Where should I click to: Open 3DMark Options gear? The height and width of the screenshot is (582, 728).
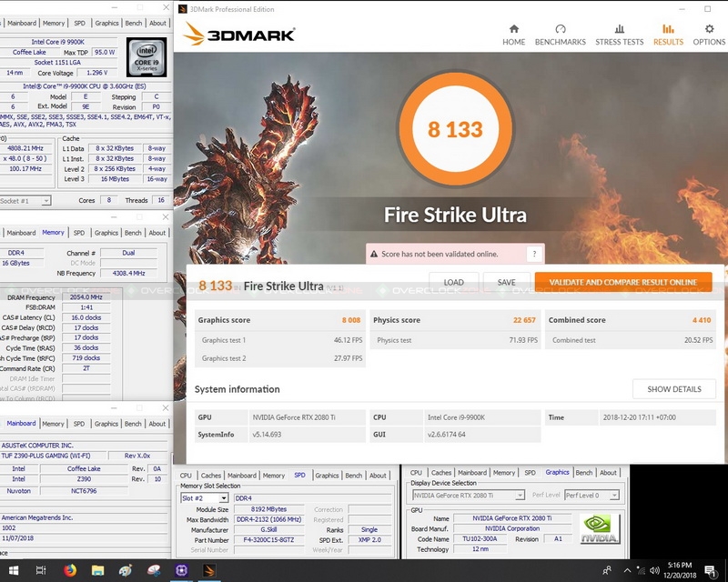click(709, 35)
